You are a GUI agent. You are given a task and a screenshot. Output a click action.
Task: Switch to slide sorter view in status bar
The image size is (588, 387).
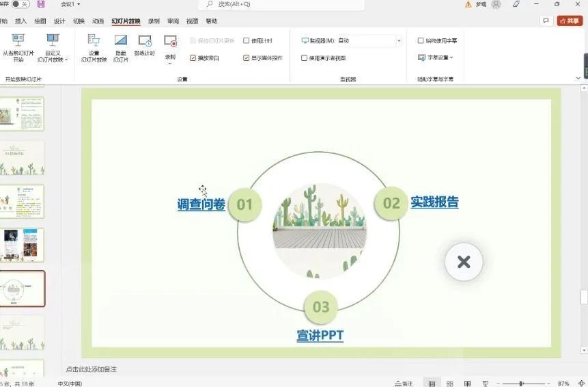coord(450,384)
